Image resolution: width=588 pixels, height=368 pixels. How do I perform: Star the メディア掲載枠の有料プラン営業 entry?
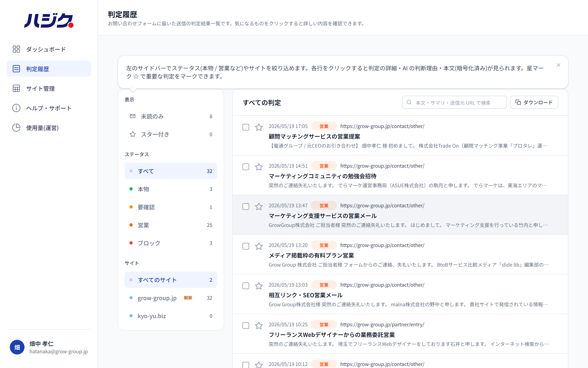pyautogui.click(x=259, y=246)
